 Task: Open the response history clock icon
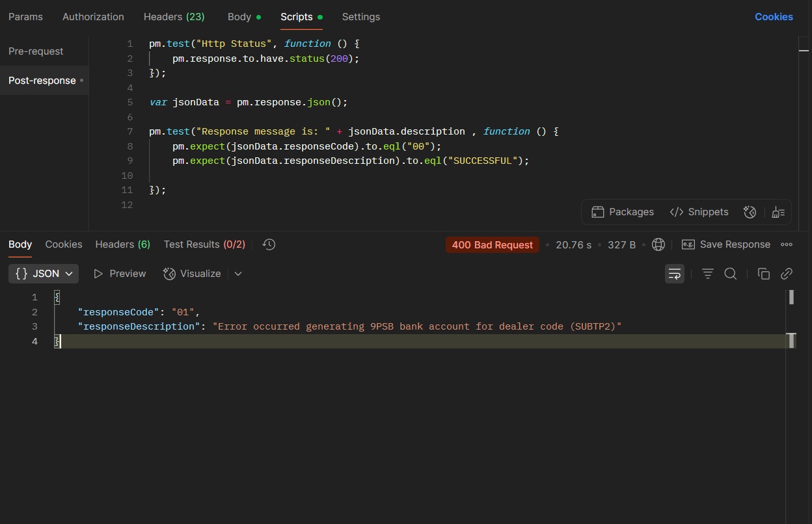click(269, 244)
